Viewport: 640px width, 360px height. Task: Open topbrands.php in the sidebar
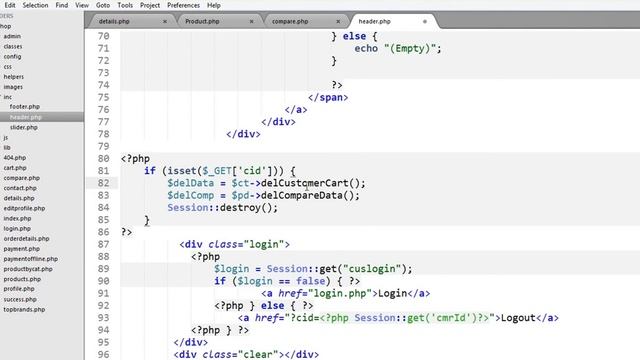[x=24, y=309]
